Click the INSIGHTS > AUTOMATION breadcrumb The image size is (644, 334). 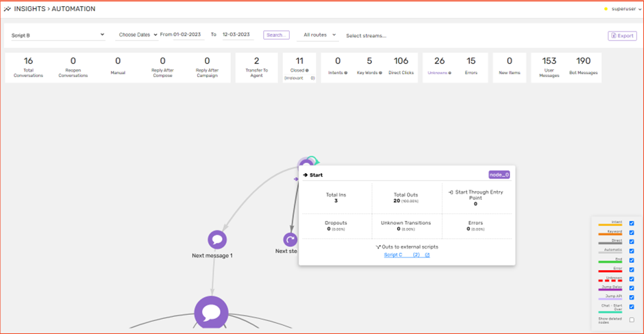(x=55, y=9)
